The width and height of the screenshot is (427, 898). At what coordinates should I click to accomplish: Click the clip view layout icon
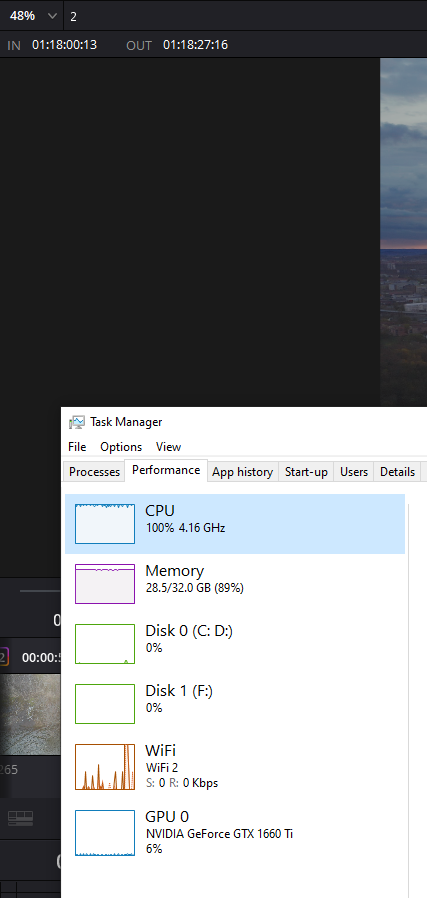[x=21, y=818]
